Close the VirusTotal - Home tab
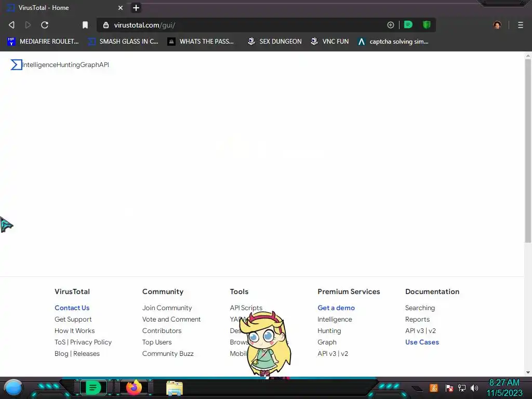 pos(121,7)
